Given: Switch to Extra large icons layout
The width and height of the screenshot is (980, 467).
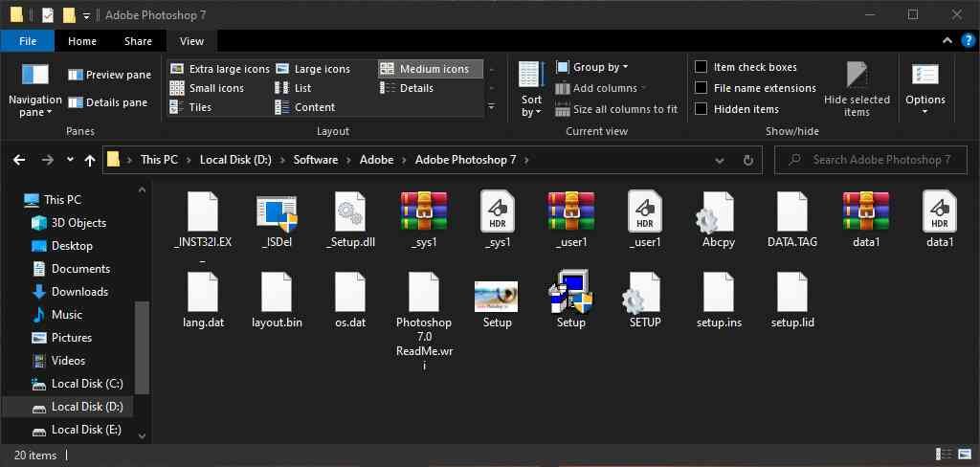Looking at the screenshot, I should click(x=220, y=69).
